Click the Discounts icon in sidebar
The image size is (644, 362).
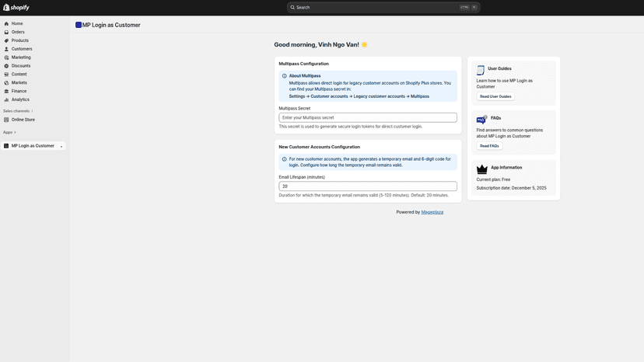point(6,66)
